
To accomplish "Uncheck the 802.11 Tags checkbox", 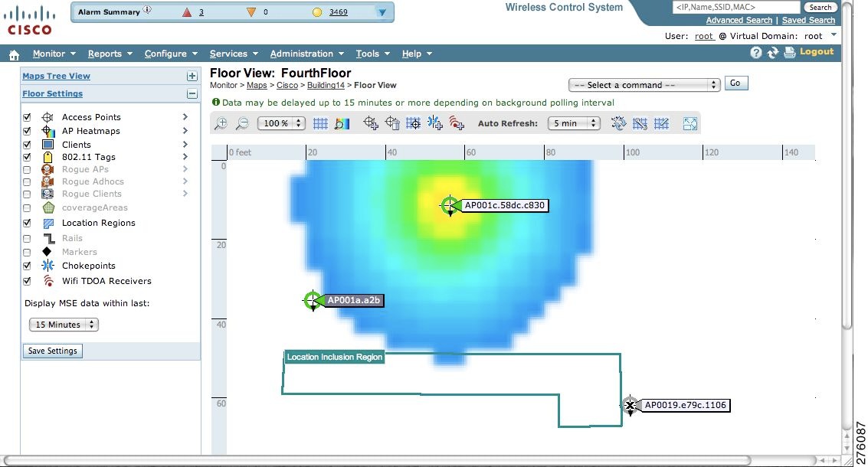I will [x=27, y=157].
